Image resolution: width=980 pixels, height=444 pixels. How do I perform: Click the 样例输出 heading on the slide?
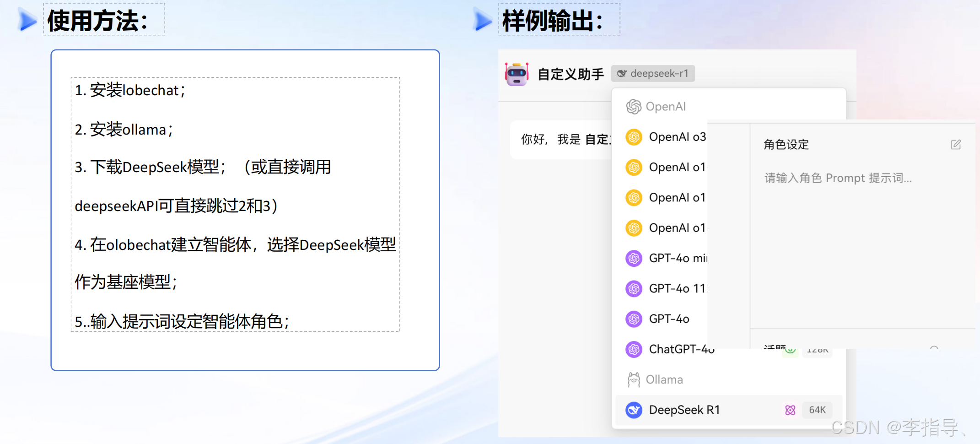tap(553, 21)
